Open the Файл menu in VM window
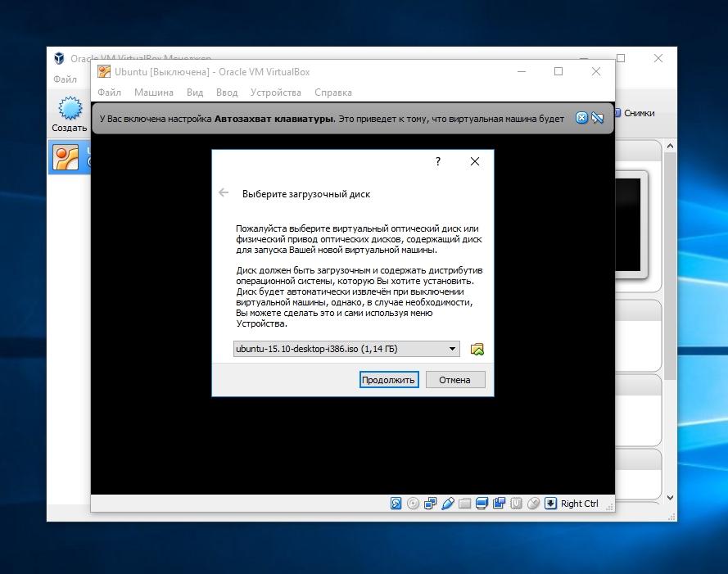The height and width of the screenshot is (574, 728). (109, 93)
